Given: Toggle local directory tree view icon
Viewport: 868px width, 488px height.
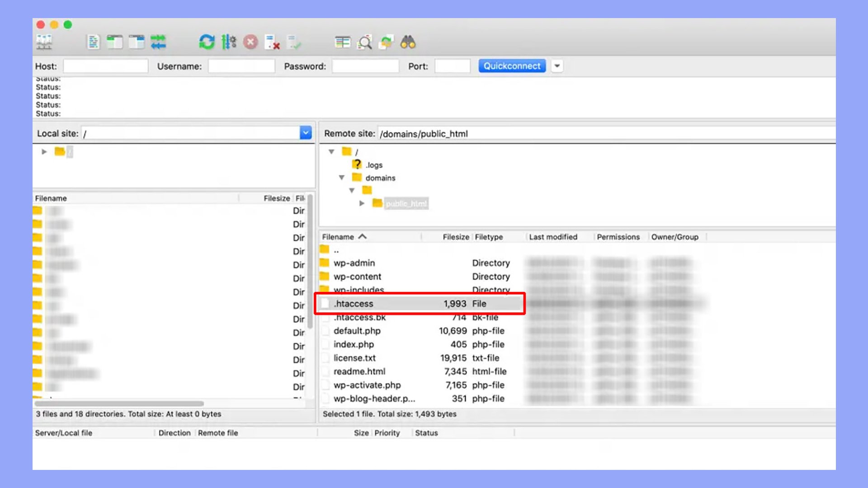Looking at the screenshot, I should 115,42.
